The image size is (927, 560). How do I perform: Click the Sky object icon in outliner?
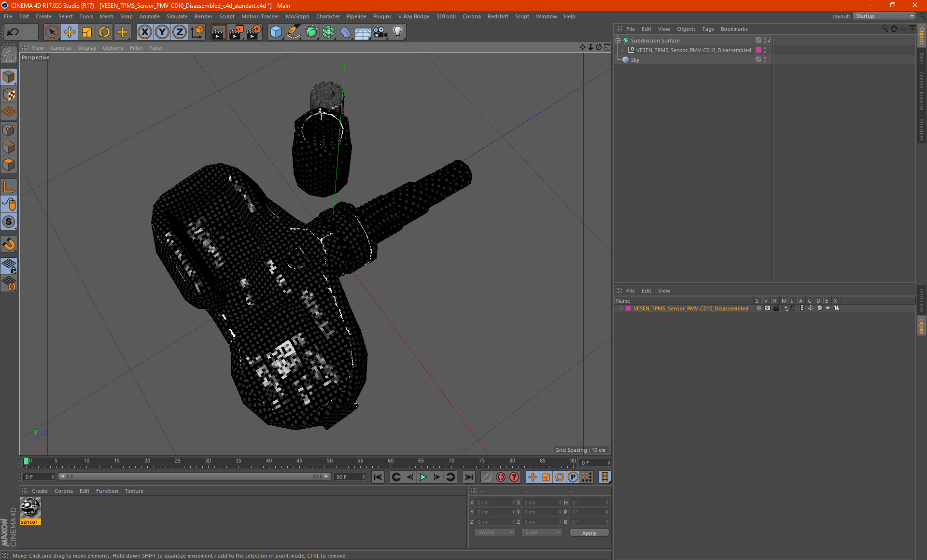pyautogui.click(x=626, y=59)
